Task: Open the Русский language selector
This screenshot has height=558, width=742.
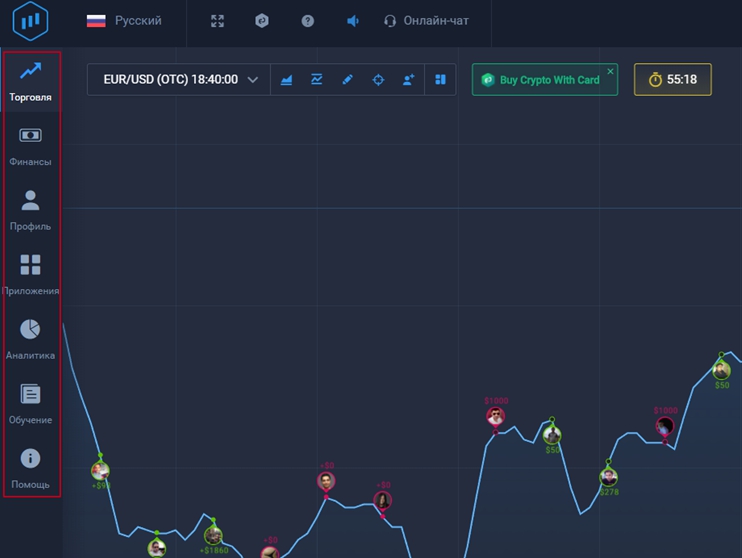Action: click(x=124, y=21)
